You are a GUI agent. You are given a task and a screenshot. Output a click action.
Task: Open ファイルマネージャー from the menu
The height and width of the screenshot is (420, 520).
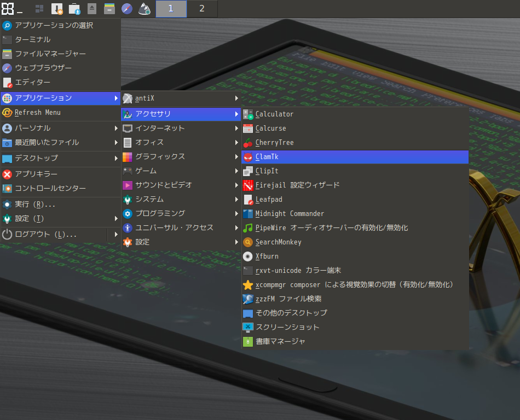[x=60, y=54]
